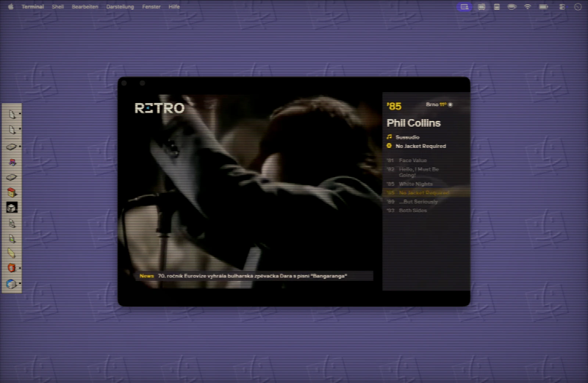Click the Phil Collins artist name

(413, 123)
